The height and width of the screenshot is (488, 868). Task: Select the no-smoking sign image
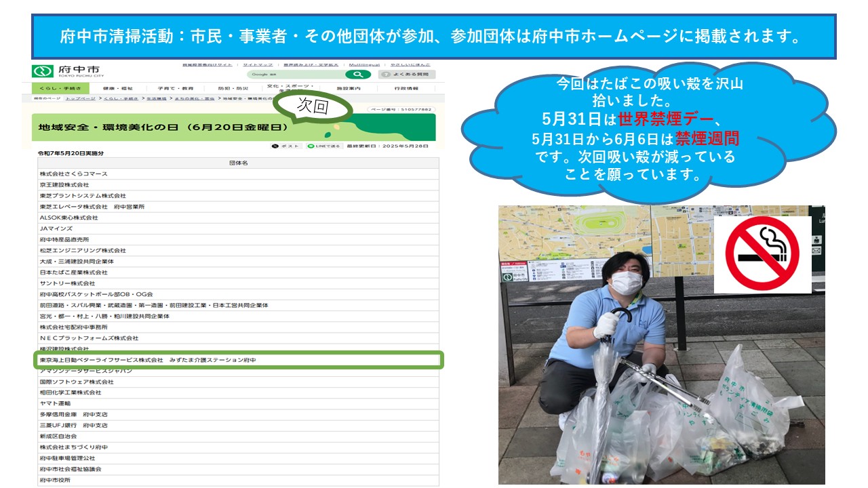(x=762, y=255)
